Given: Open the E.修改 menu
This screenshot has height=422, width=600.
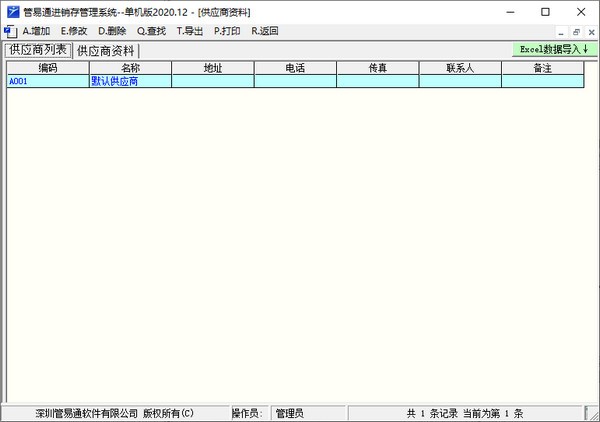Looking at the screenshot, I should (74, 31).
